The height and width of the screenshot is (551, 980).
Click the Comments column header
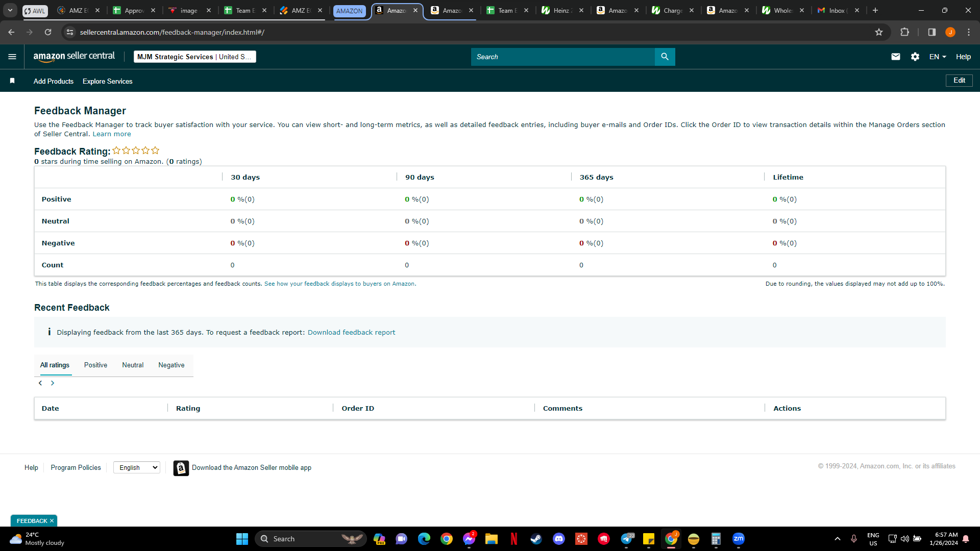click(562, 409)
